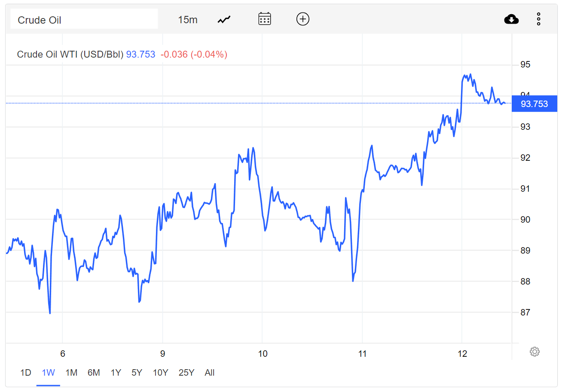Select the 1Y time range
Image resolution: width=562 pixels, height=392 pixels.
point(116,373)
